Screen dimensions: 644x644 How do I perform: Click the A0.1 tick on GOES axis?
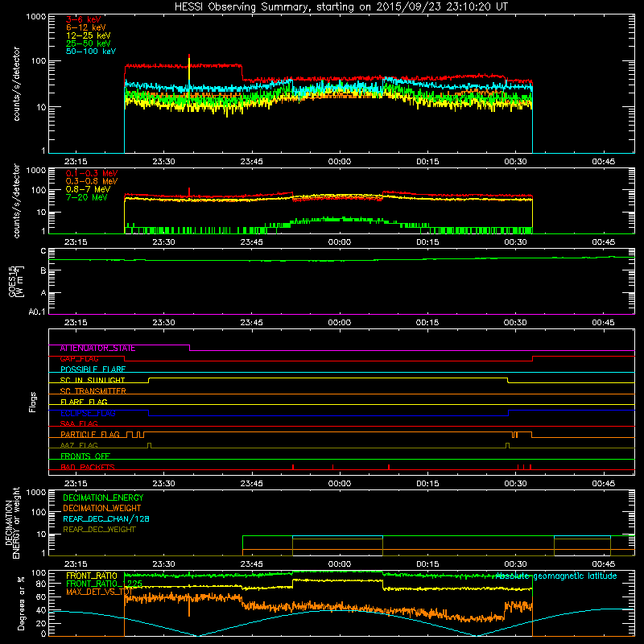pyautogui.click(x=37, y=312)
